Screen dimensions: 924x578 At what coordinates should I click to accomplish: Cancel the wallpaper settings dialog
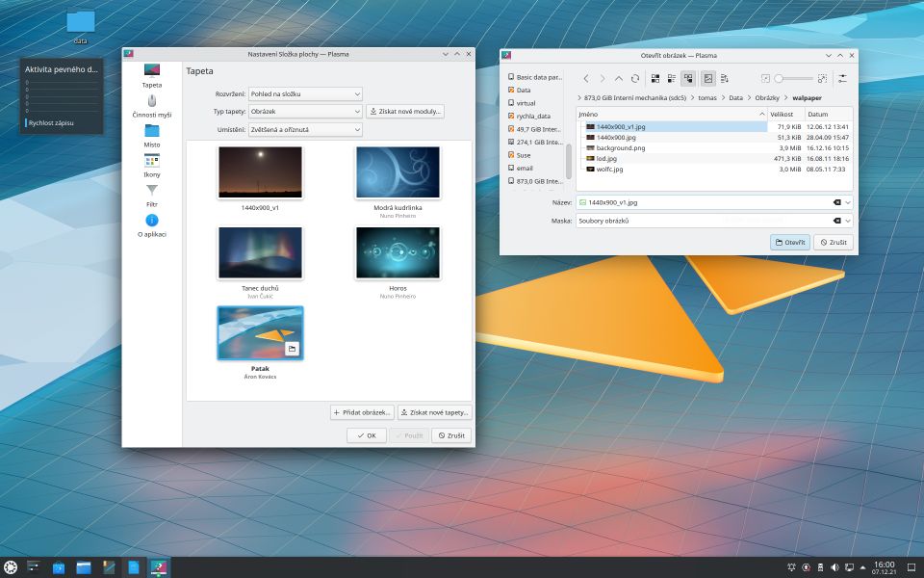[x=451, y=435]
